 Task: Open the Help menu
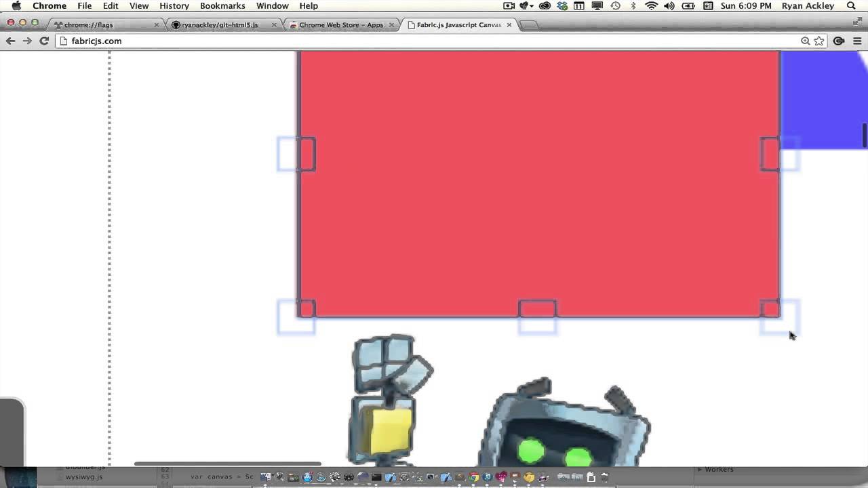point(309,5)
